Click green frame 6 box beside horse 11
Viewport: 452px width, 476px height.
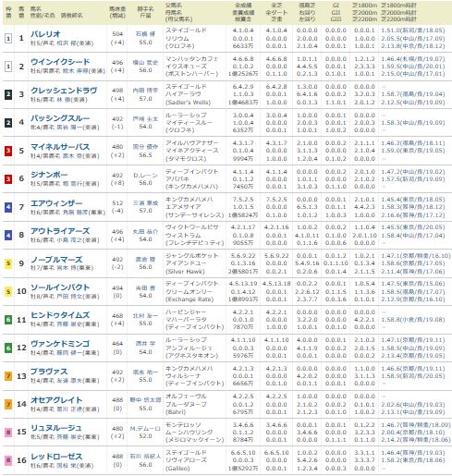pos(8,320)
